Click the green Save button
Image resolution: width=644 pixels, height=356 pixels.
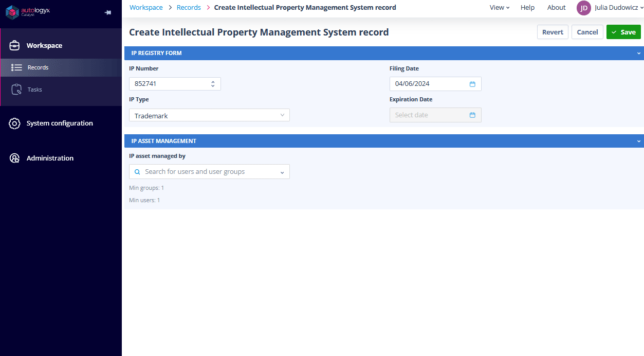click(x=623, y=32)
